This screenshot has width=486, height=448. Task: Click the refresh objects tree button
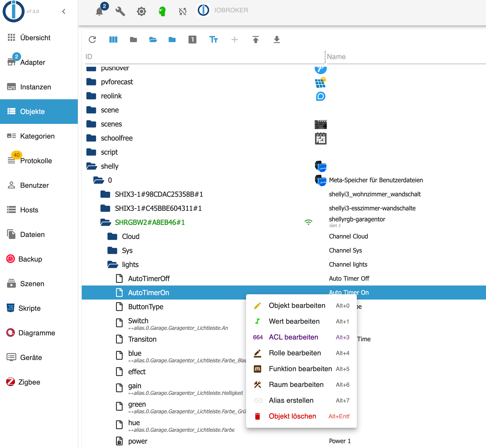(x=92, y=40)
